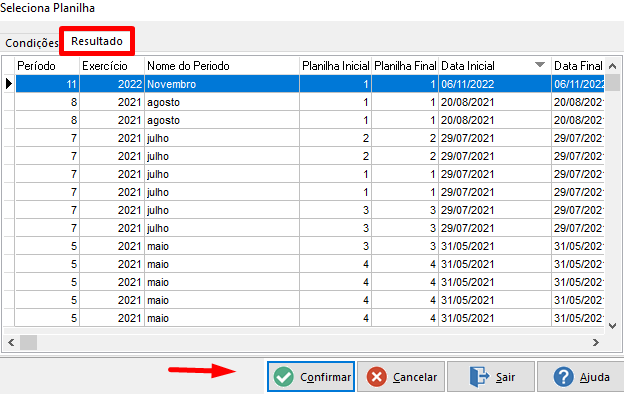Click the Ajuda button label
The image size is (624, 394).
tap(595, 377)
